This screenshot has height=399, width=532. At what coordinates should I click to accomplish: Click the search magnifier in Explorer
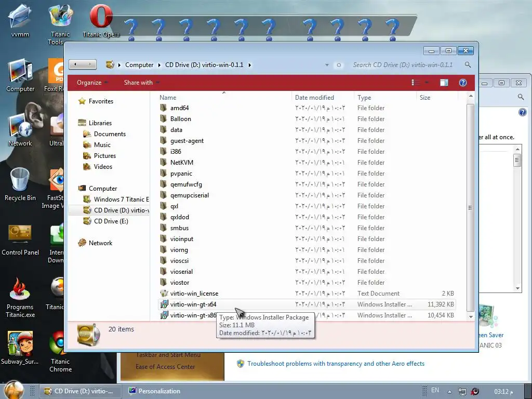[468, 64]
